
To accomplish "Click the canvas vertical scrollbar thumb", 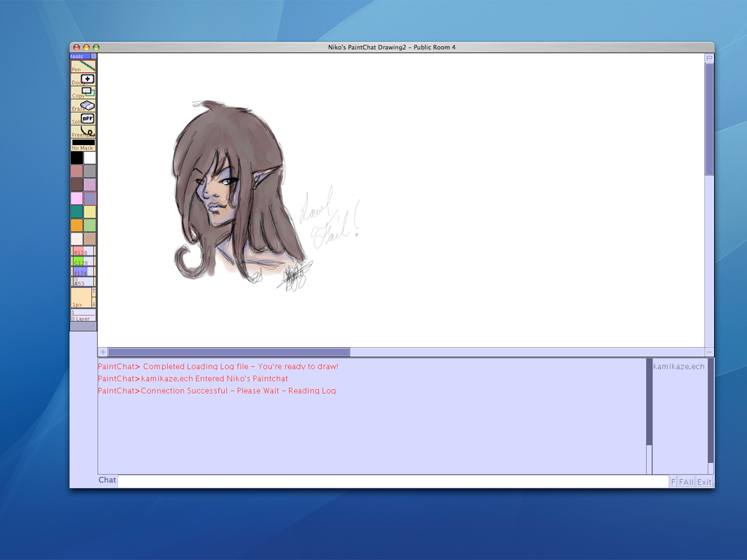I will [x=709, y=119].
